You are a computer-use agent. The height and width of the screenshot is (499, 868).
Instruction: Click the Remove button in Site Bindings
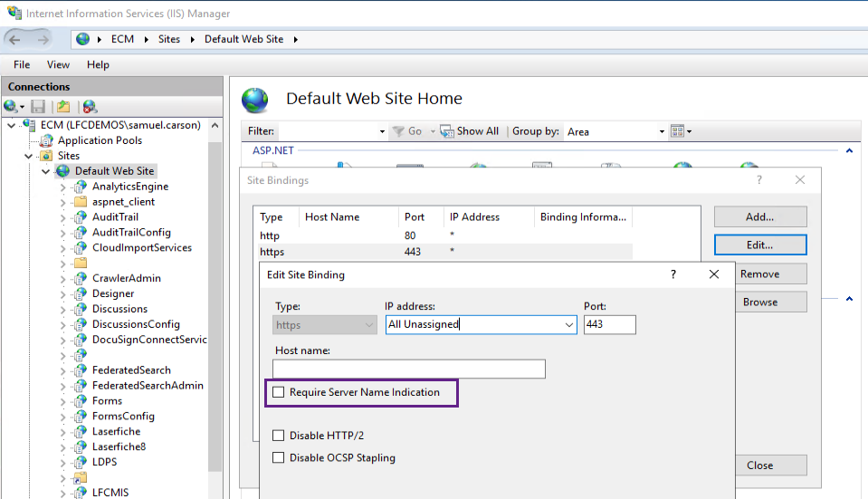click(x=770, y=273)
